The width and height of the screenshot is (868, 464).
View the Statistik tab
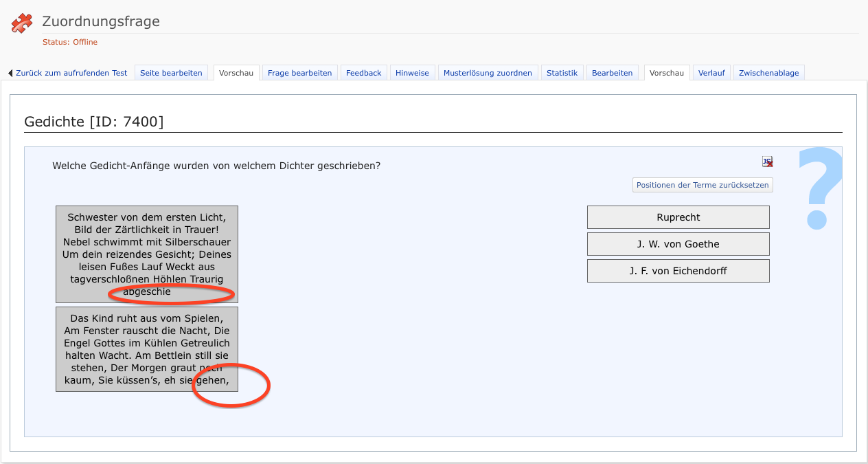[562, 73]
